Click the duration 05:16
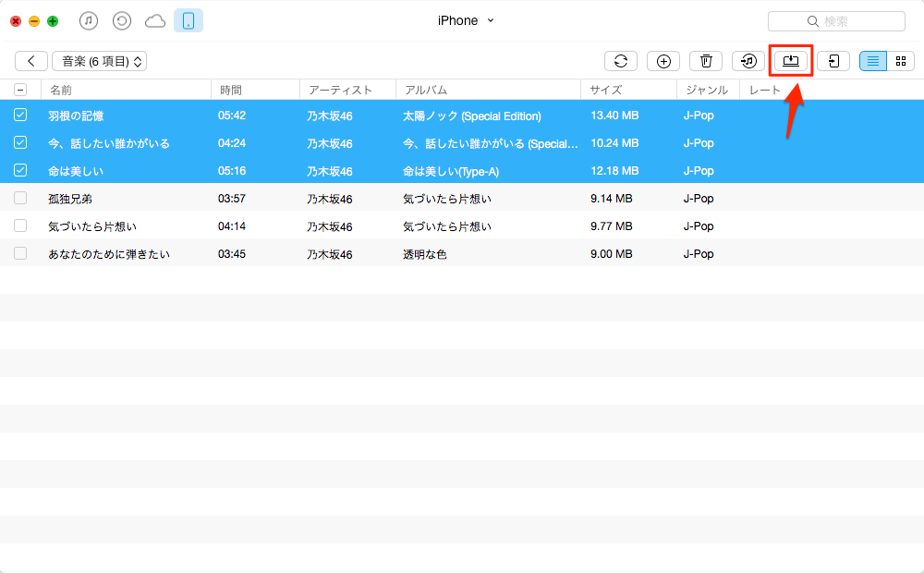The width and height of the screenshot is (924, 573). (232, 171)
